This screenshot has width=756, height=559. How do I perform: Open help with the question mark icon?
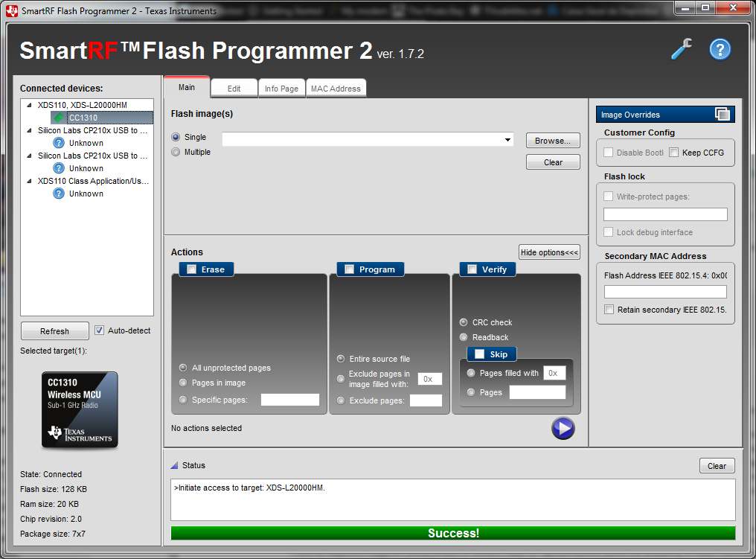(x=720, y=49)
